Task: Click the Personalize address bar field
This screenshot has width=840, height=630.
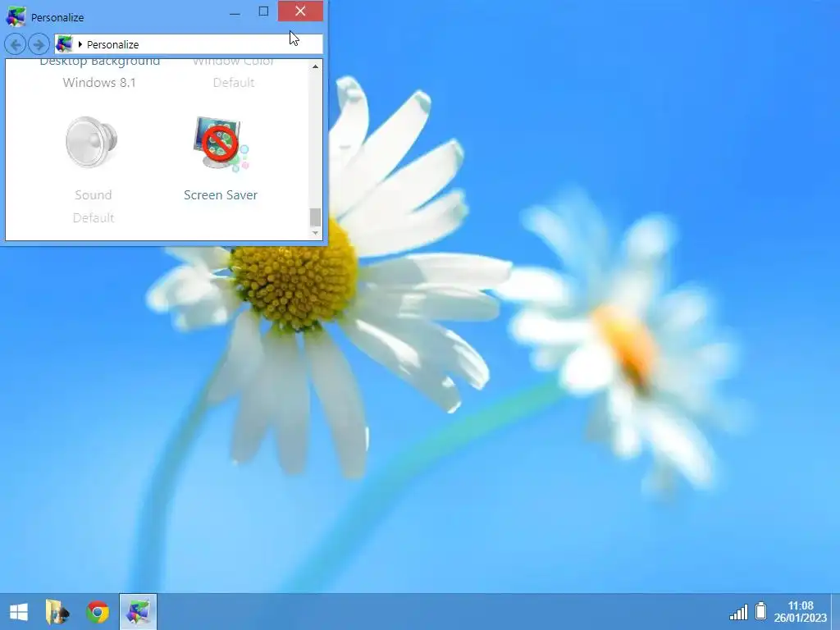Action: [189, 44]
